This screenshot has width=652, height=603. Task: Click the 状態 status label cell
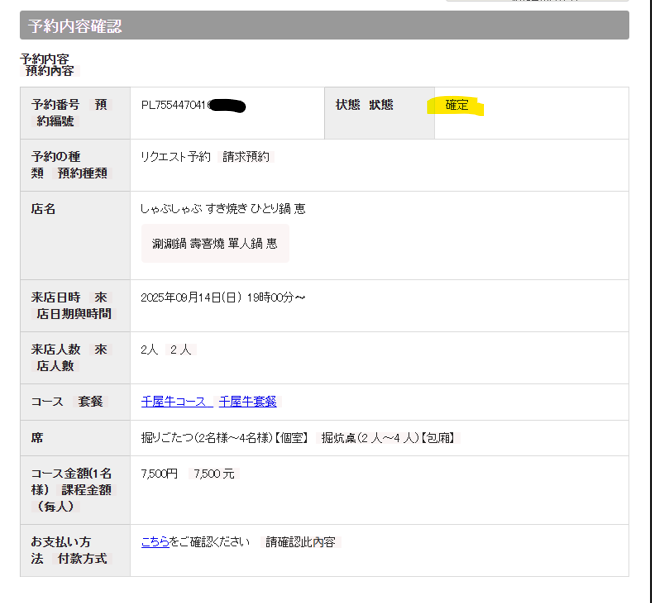pos(365,105)
